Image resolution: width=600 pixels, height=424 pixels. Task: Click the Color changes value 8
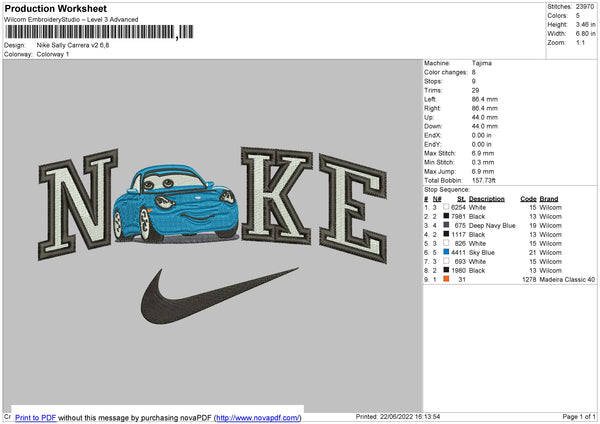click(474, 72)
